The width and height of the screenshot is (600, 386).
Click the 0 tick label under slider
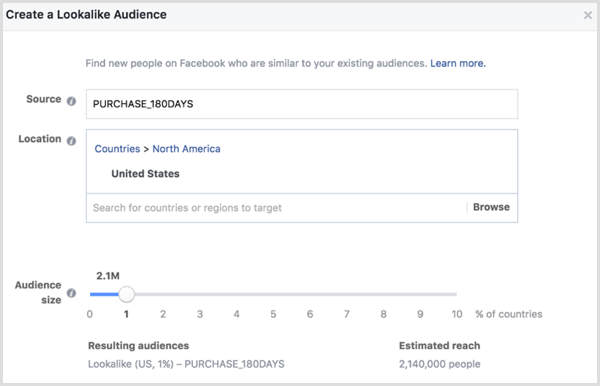tap(90, 314)
